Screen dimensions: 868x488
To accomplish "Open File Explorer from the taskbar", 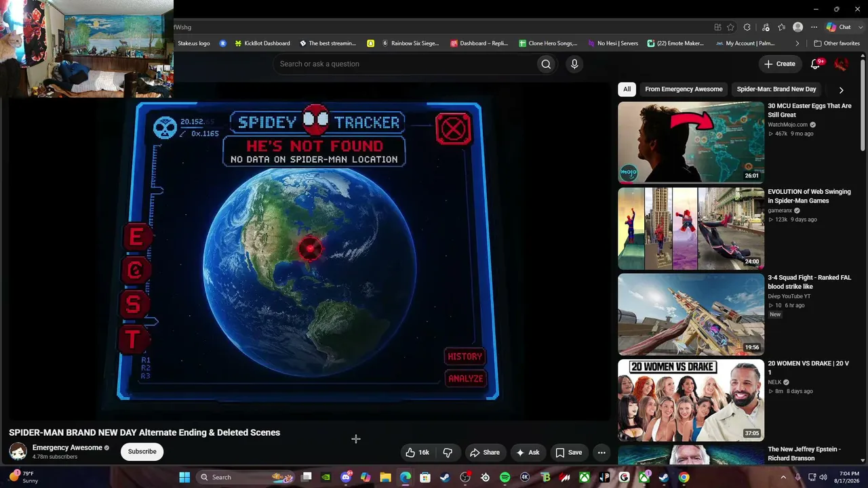I will point(385,477).
